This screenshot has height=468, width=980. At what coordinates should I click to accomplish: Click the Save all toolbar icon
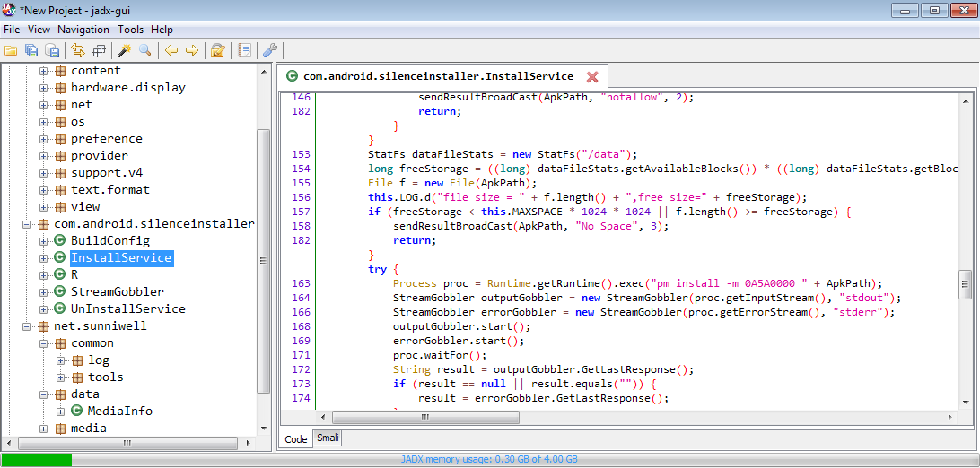pos(32,50)
